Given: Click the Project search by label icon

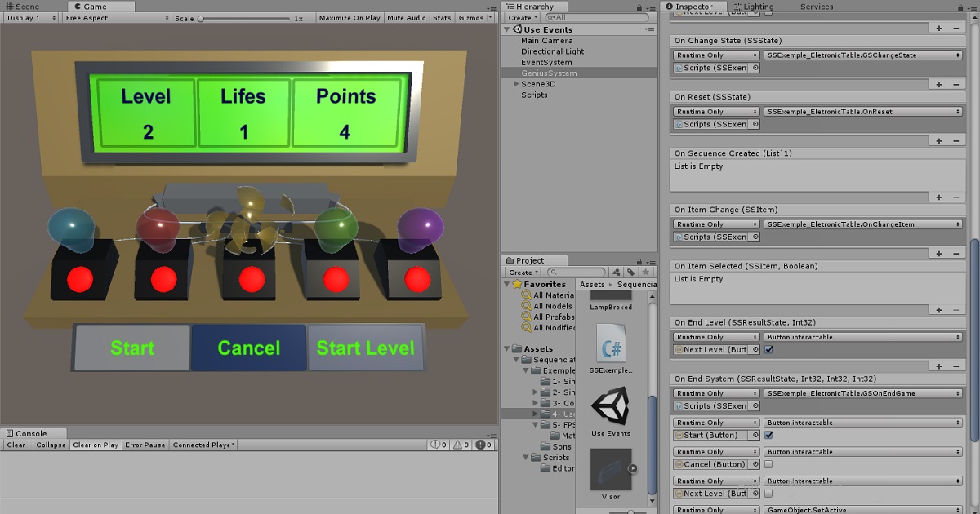Looking at the screenshot, I should point(631,272).
